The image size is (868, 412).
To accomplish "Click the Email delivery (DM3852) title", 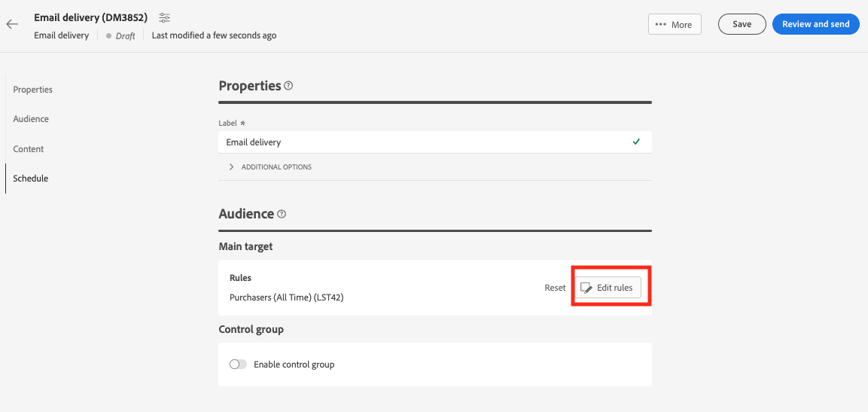I will click(x=90, y=17).
